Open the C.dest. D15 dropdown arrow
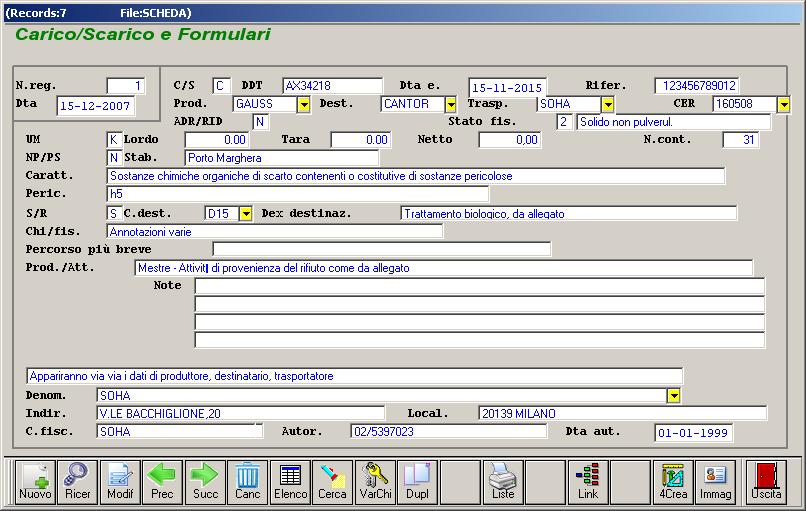This screenshot has height=511, width=806. pos(246,213)
